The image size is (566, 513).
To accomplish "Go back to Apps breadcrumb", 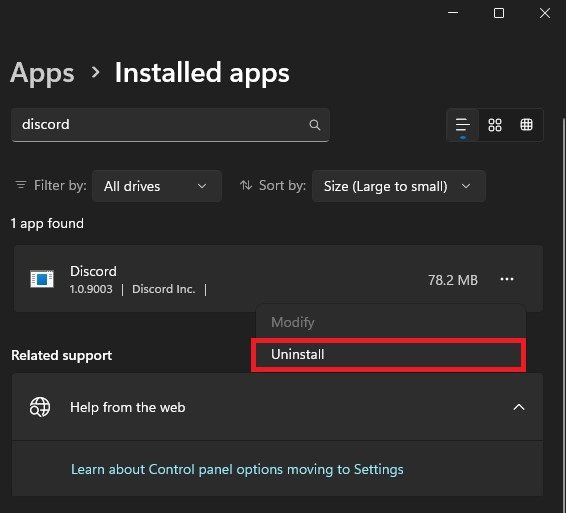I will 42,73.
